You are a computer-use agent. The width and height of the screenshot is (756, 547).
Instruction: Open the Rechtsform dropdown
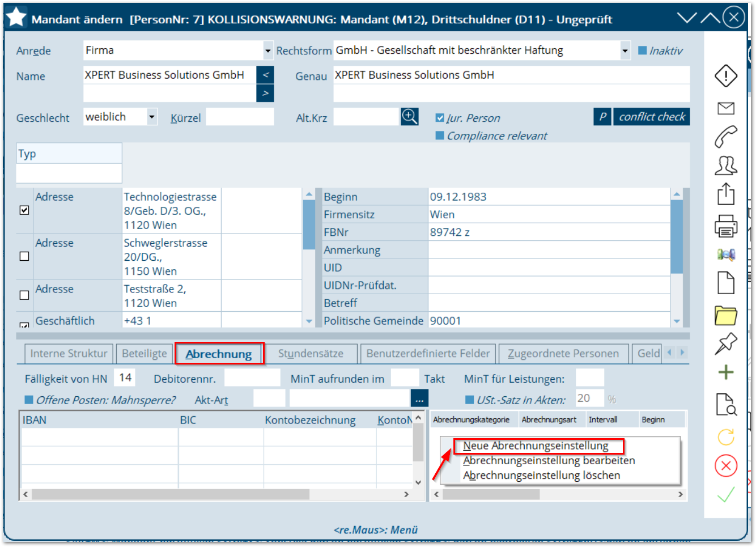[x=625, y=50]
